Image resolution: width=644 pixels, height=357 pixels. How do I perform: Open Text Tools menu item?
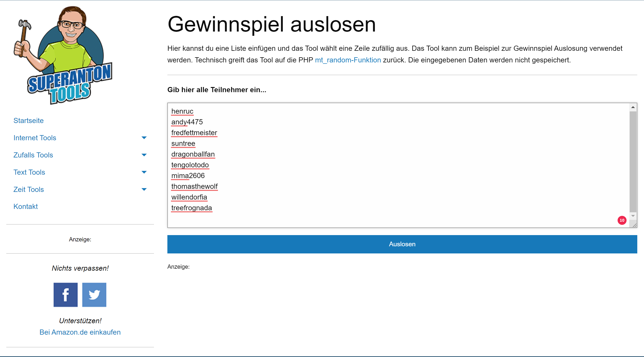click(x=29, y=172)
